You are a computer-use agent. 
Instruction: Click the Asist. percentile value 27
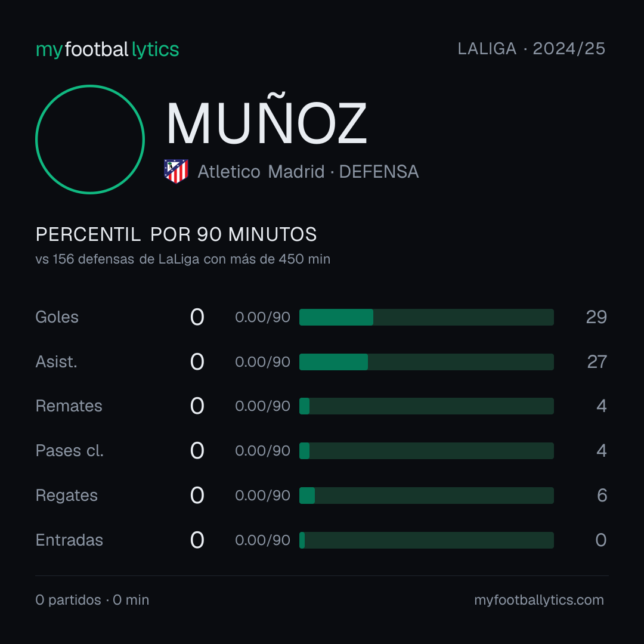pos(597,362)
